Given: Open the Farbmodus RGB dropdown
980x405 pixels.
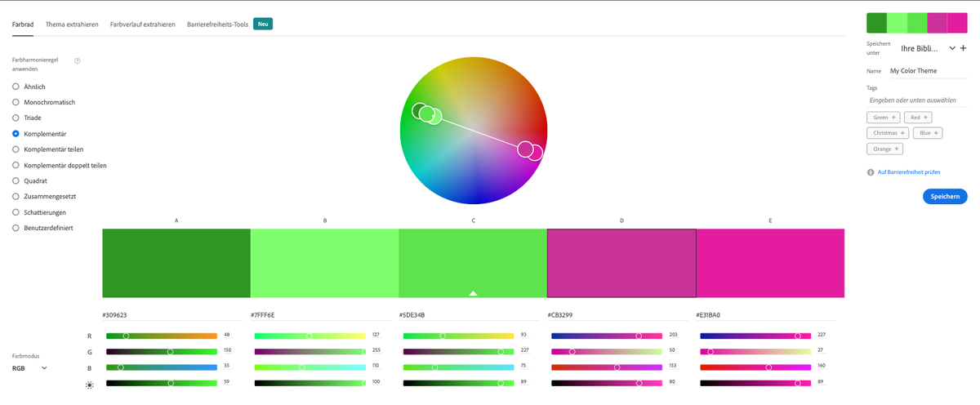Looking at the screenshot, I should click(x=29, y=368).
